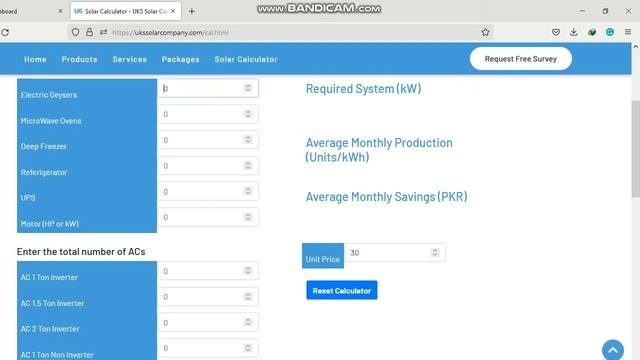Reload the page with the refresh icon
Image resolution: width=640 pixels, height=360 pixels.
click(5, 32)
